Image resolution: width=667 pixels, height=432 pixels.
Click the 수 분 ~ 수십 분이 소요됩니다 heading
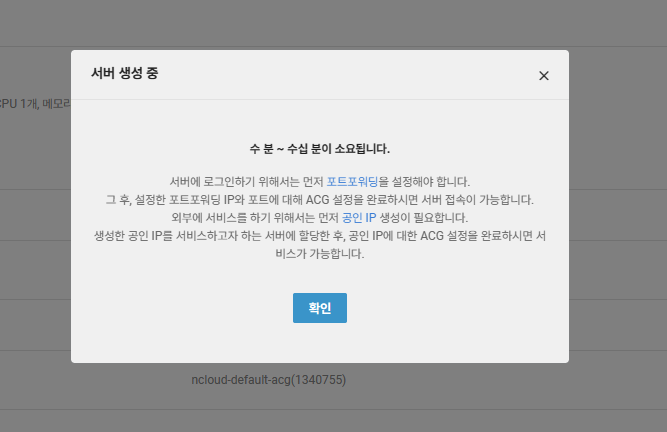point(320,149)
